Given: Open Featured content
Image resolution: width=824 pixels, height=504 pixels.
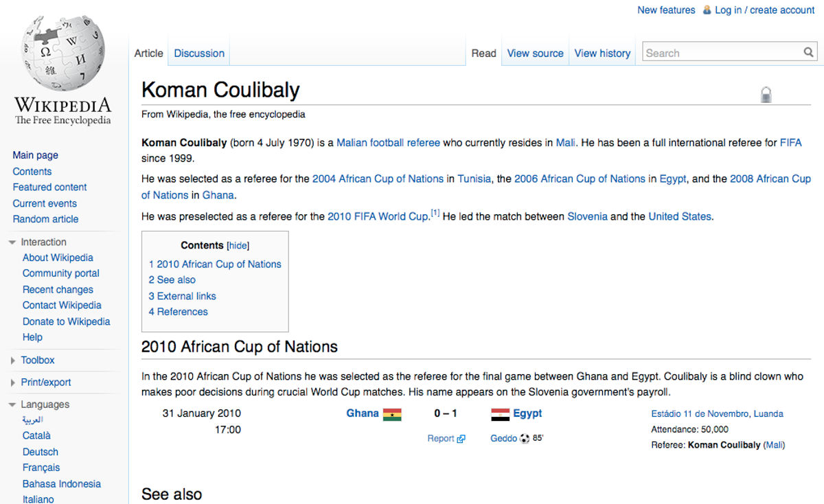Looking at the screenshot, I should 49,187.
